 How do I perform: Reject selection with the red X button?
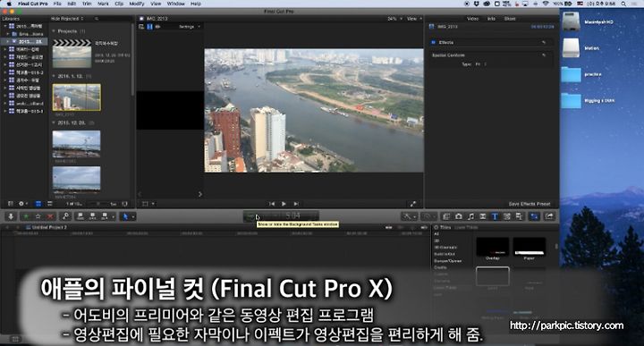click(50, 216)
